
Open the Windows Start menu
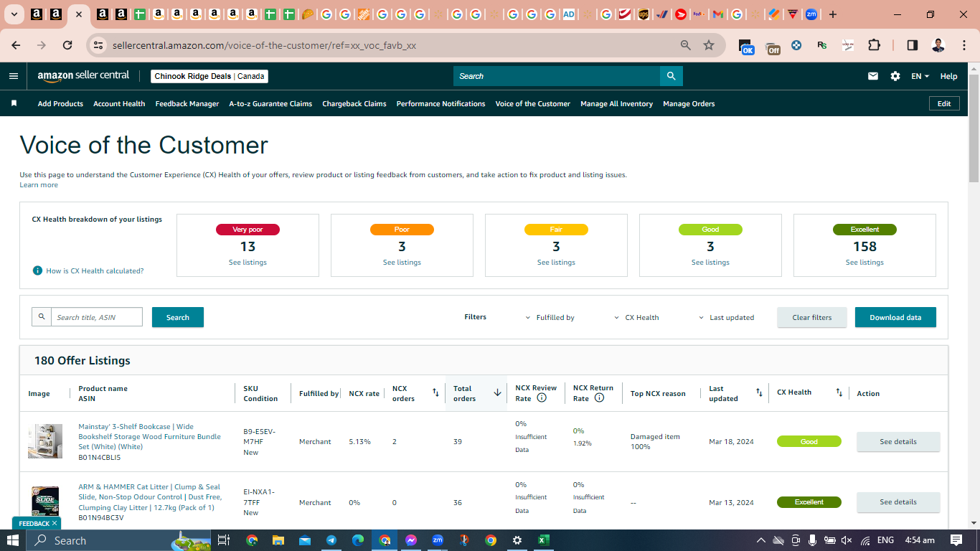pyautogui.click(x=14, y=540)
